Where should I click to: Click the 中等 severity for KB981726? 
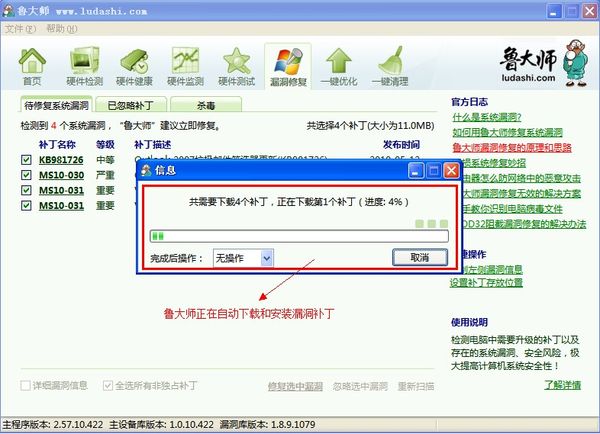tap(105, 160)
